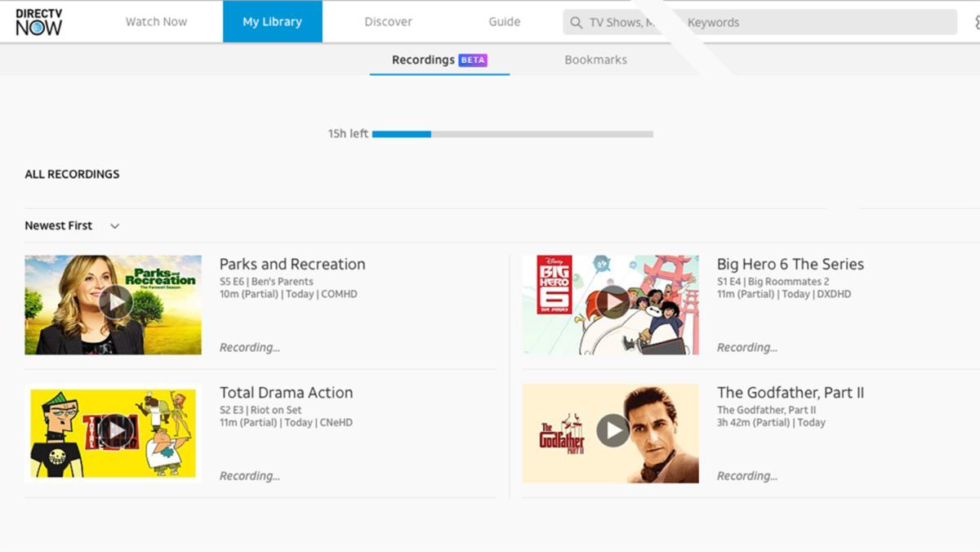Click the BETA badge next to Recordings
980x552 pixels.
pos(473,60)
